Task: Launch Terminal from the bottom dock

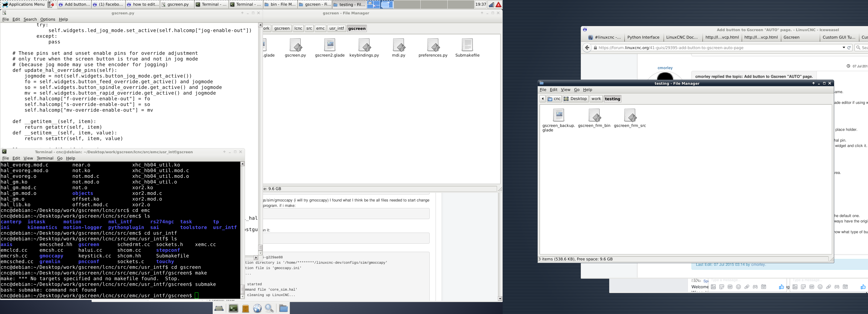Action: pos(233,308)
